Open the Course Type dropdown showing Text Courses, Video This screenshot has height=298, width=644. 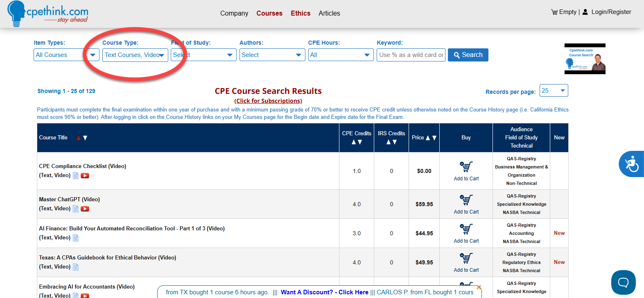click(135, 55)
